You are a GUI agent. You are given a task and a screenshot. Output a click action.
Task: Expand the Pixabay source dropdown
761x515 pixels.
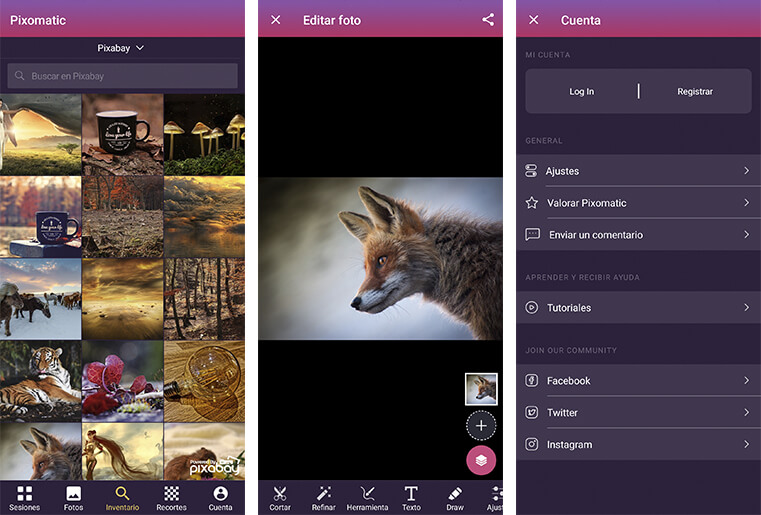[120, 48]
